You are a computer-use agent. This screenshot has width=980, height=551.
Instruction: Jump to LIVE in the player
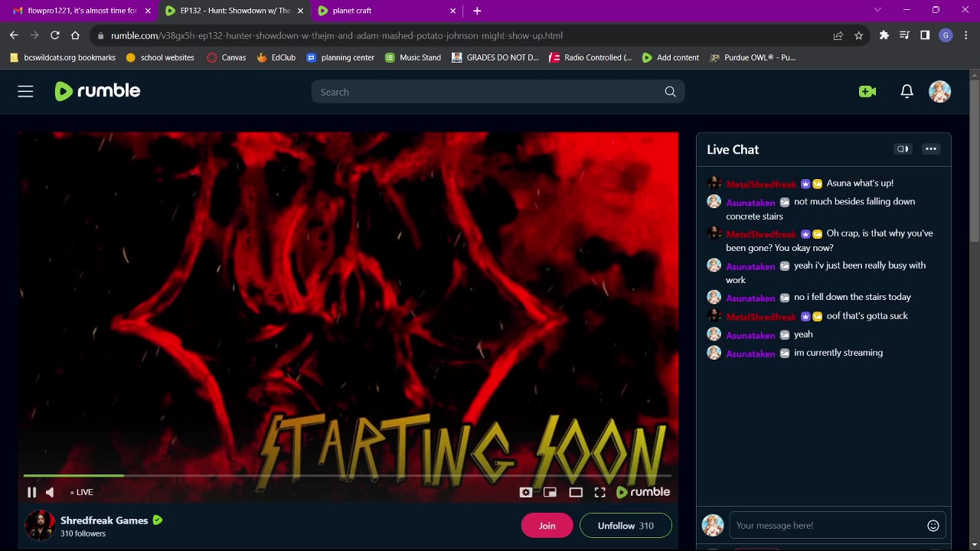click(x=82, y=492)
